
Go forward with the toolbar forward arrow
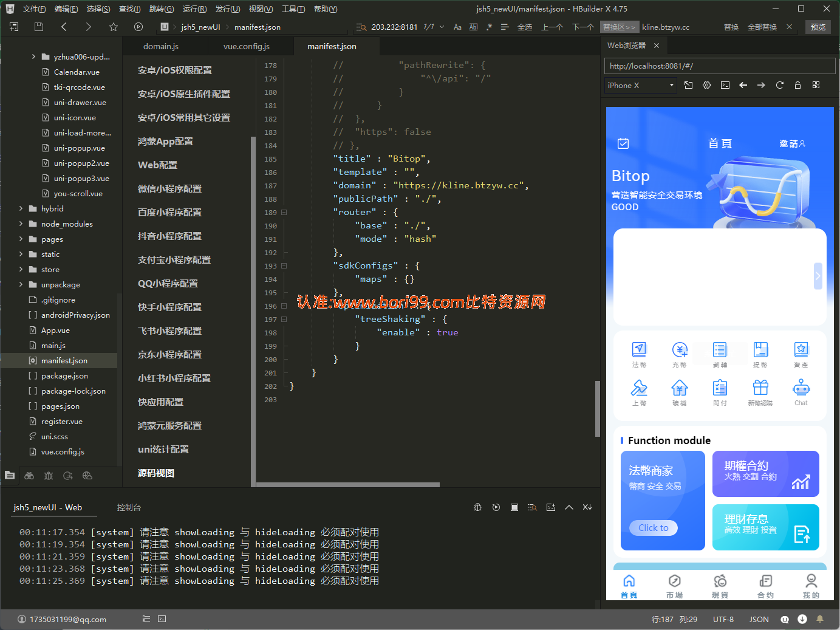(89, 27)
